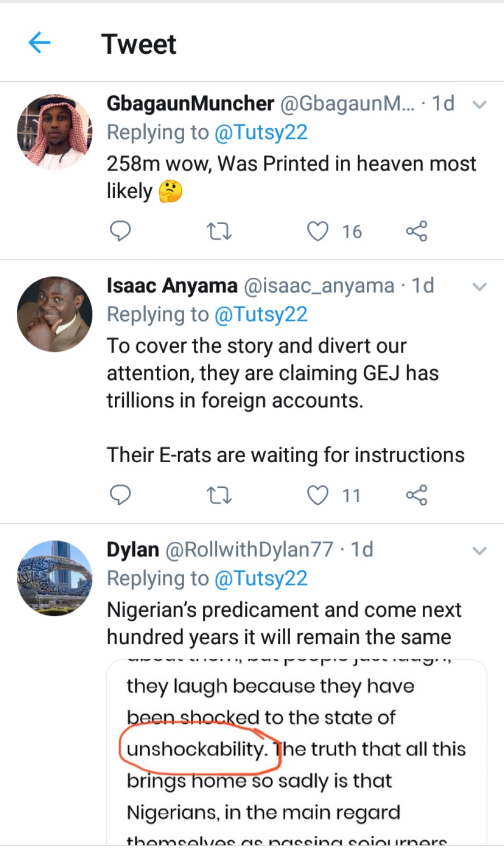Like Isaac Anyama's tweet with 11 likes
Image resolution: width=504 pixels, height=856 pixels.
tap(318, 495)
